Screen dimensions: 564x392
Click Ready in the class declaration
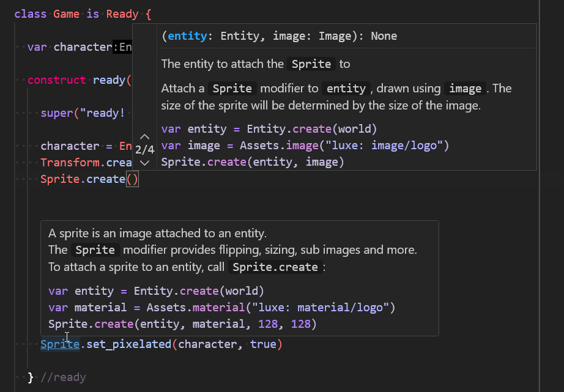pos(122,13)
